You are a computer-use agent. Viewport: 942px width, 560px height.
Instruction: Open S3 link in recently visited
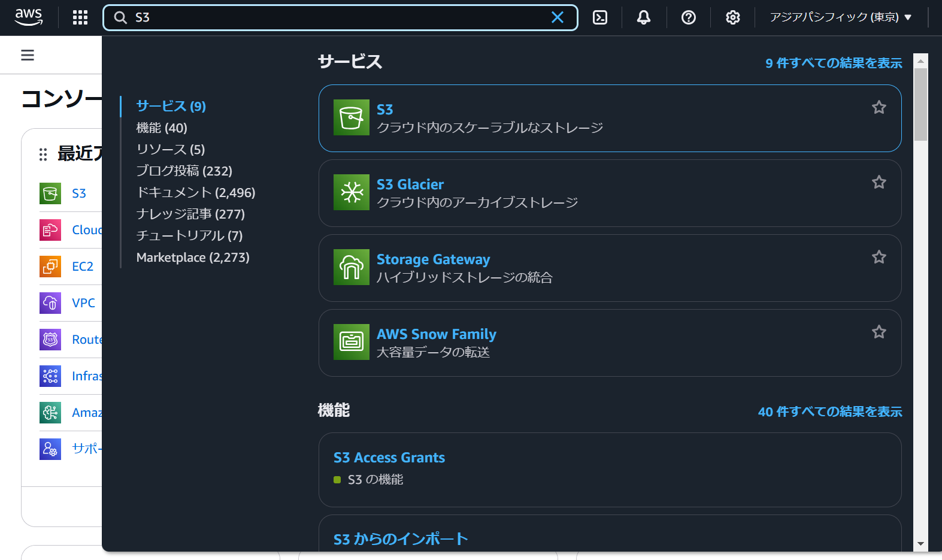(x=79, y=193)
